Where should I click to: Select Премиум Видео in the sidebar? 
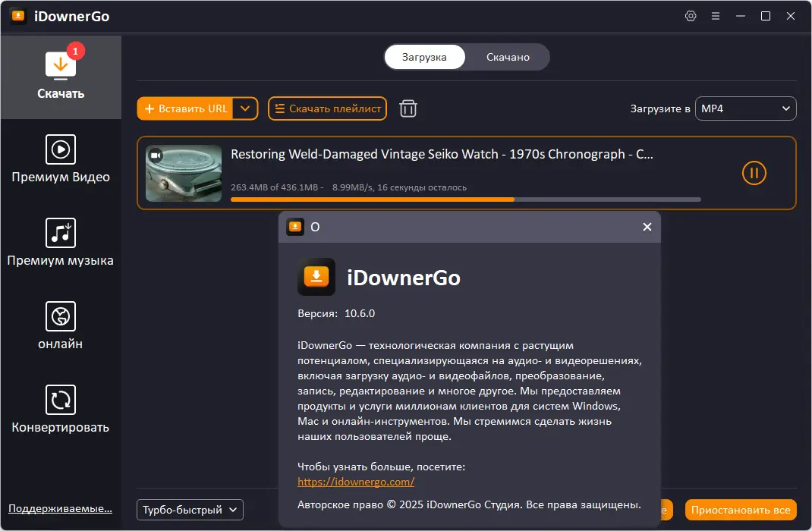point(61,159)
